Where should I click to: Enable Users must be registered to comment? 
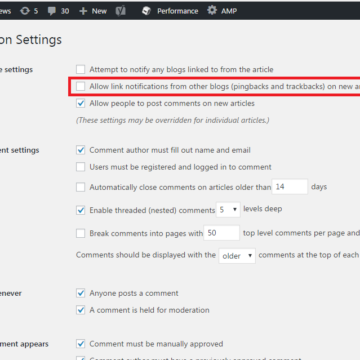tap(80, 167)
